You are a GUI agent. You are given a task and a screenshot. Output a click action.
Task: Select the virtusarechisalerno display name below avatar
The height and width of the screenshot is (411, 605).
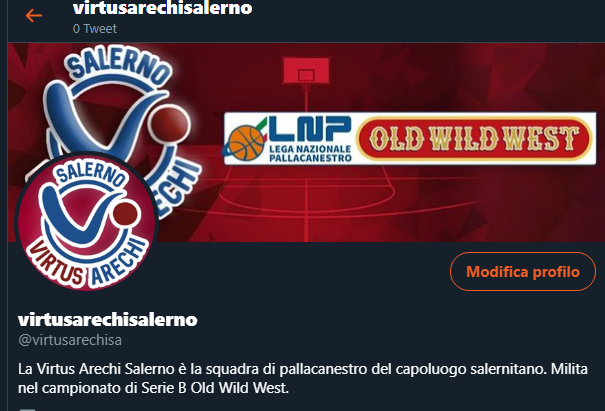108,320
